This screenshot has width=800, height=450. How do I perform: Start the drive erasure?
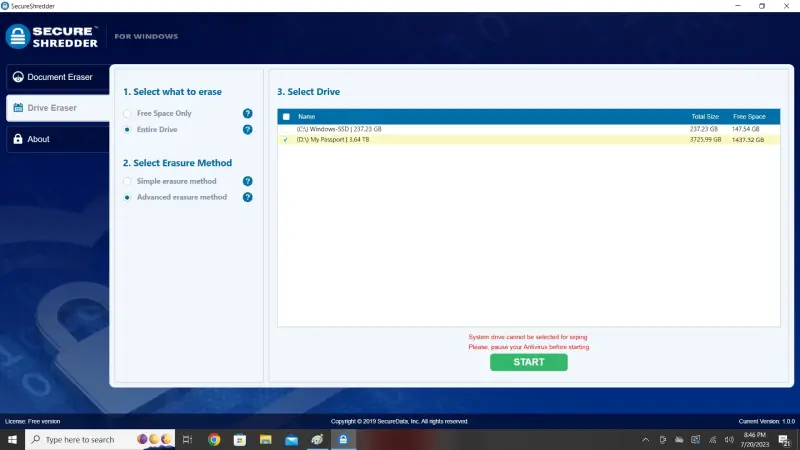pos(529,362)
